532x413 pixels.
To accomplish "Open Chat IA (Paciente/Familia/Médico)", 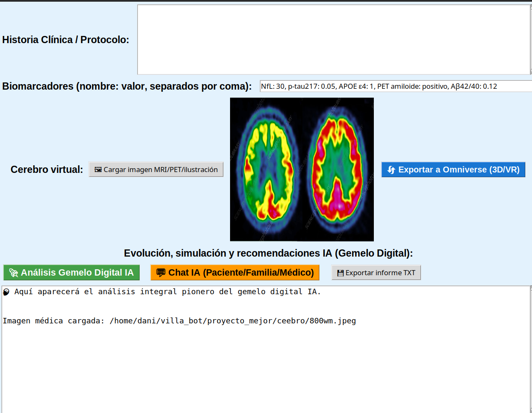I will click(x=235, y=272).
